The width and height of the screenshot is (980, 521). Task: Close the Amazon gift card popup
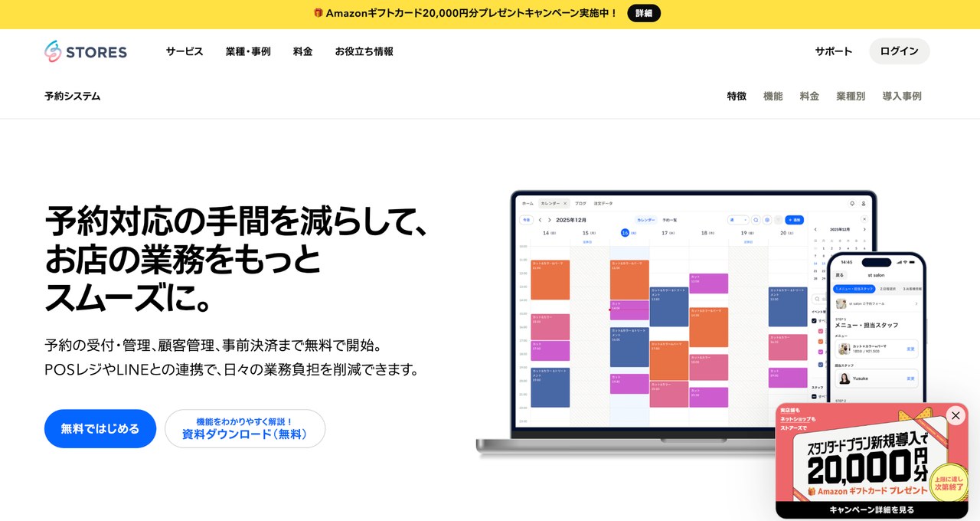tap(955, 415)
